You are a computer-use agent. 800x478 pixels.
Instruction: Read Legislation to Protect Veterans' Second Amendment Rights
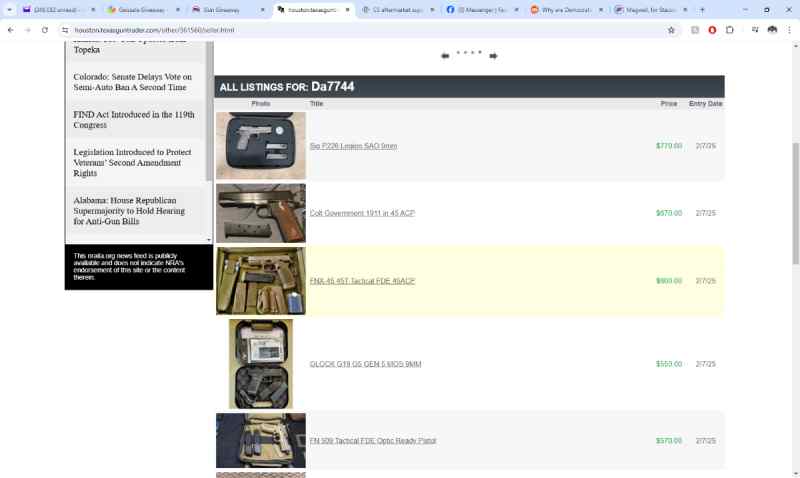click(x=132, y=163)
